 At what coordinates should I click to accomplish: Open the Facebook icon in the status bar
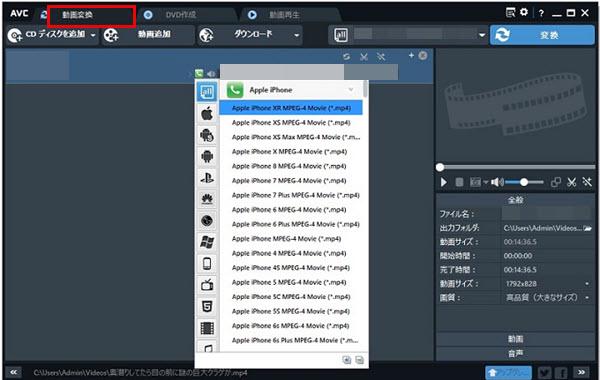pyautogui.click(x=562, y=372)
